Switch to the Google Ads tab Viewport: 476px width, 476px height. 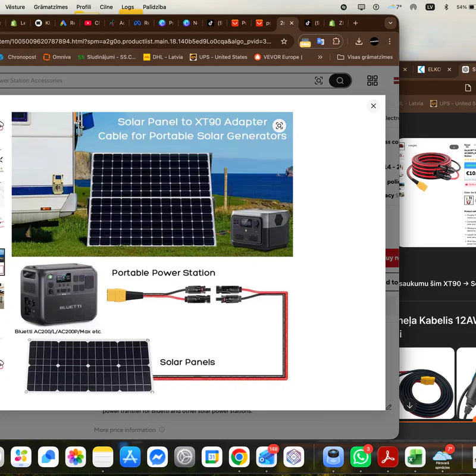(x=67, y=23)
